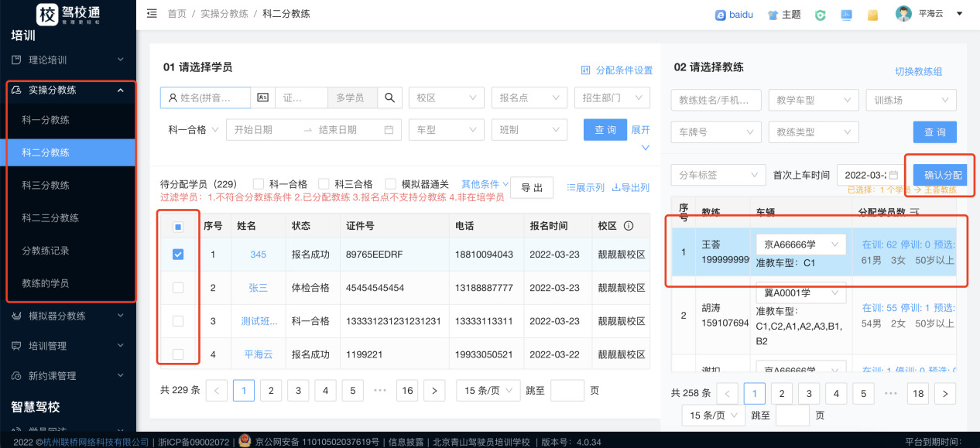980x448 pixels.
Task: Open the 校区 dropdown
Action: point(447,97)
